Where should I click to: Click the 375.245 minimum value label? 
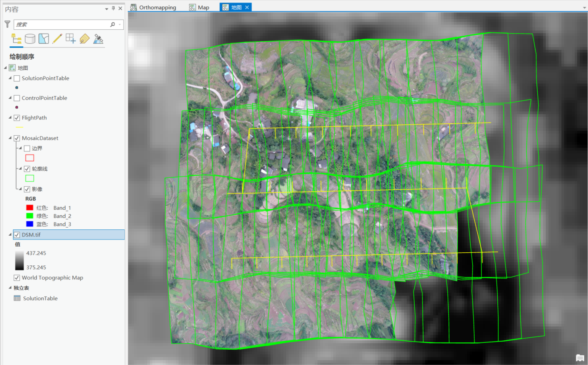[x=36, y=268]
